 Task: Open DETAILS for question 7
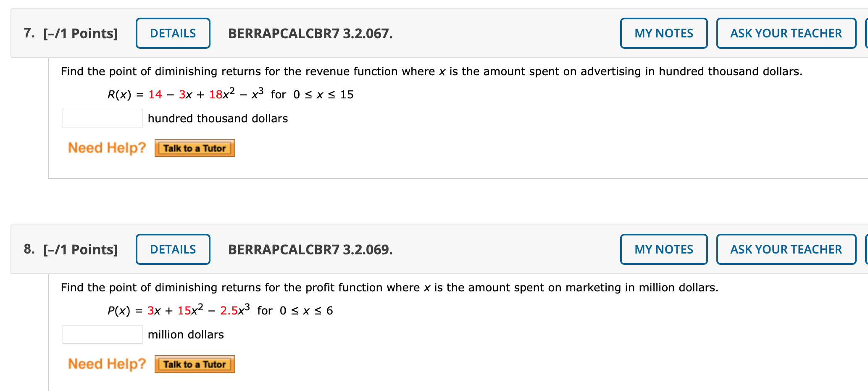click(x=172, y=33)
